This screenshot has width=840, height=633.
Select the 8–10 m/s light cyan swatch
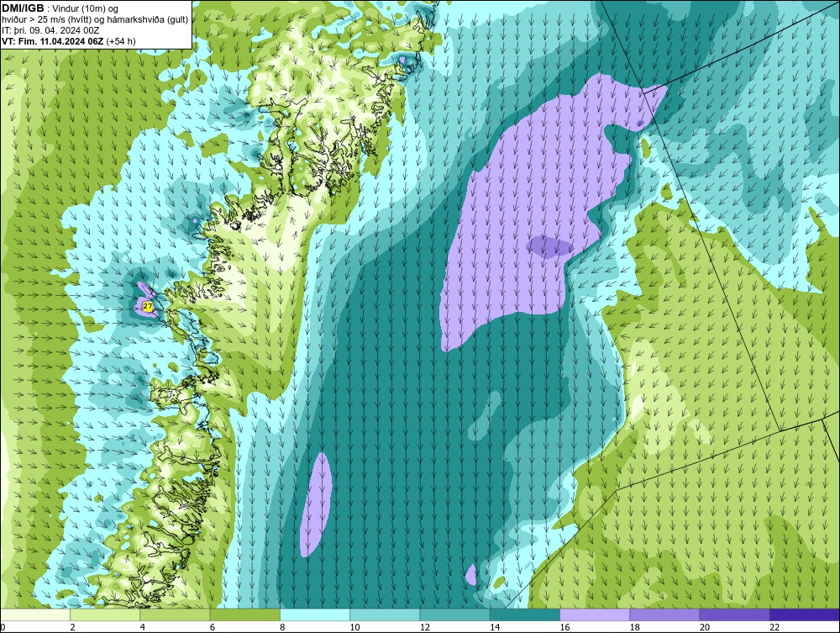click(x=315, y=615)
